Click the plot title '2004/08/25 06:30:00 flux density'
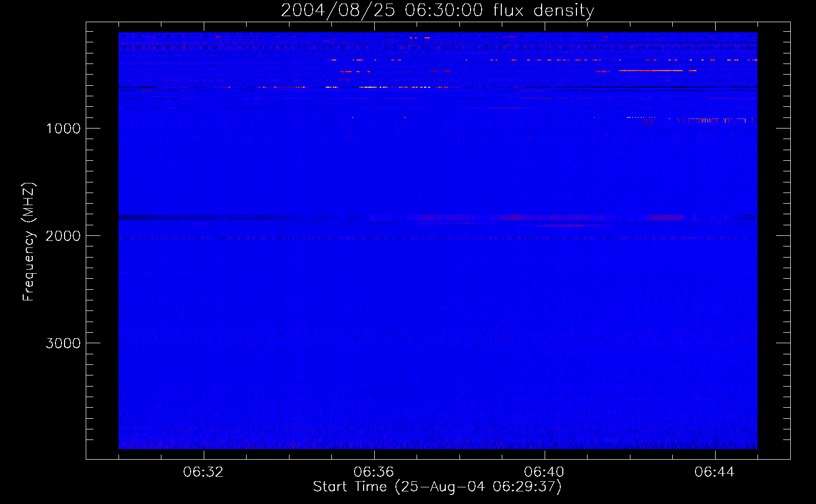This screenshot has height=504, width=816. click(437, 11)
